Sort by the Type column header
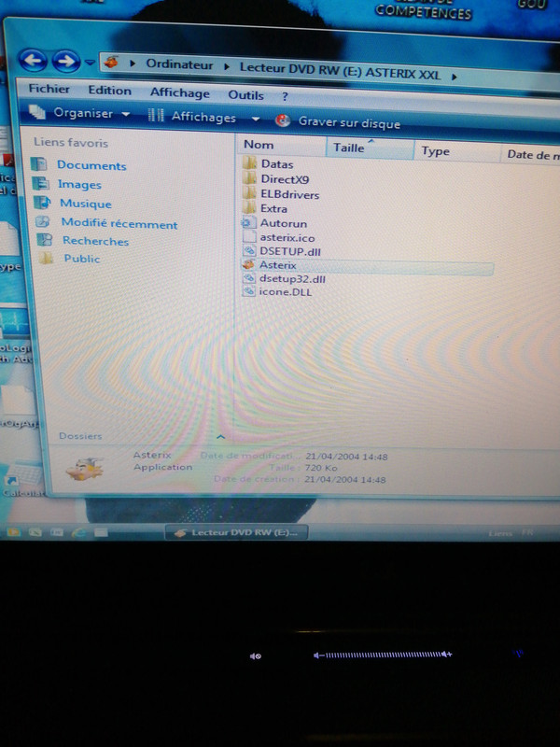Viewport: 560px width, 747px height. [x=457, y=151]
